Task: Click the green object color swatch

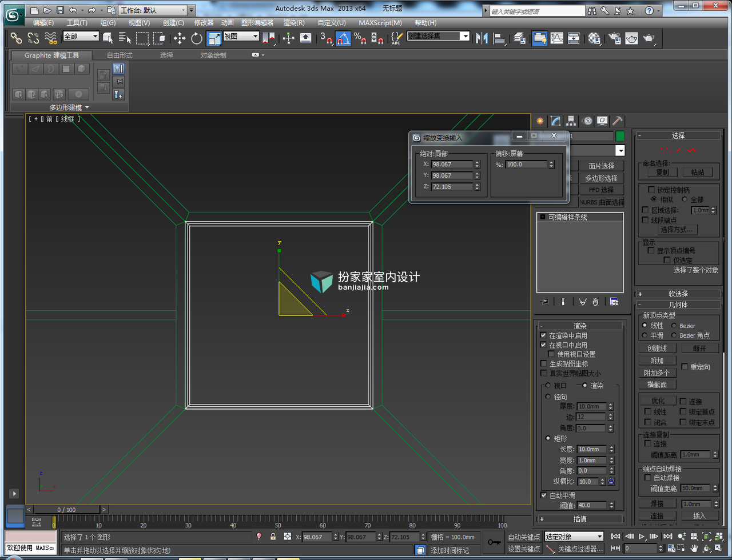Action: coord(620,136)
